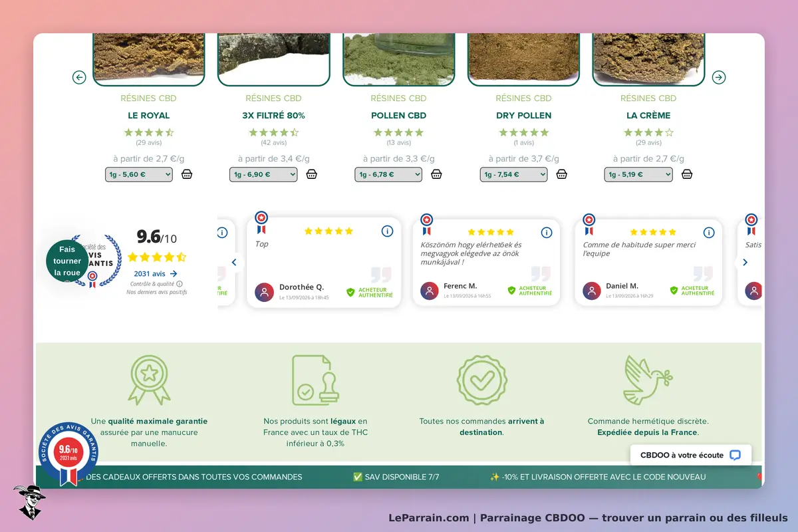Click the overall 9.6/10 rating stars
The image size is (798, 532).
tap(157, 257)
